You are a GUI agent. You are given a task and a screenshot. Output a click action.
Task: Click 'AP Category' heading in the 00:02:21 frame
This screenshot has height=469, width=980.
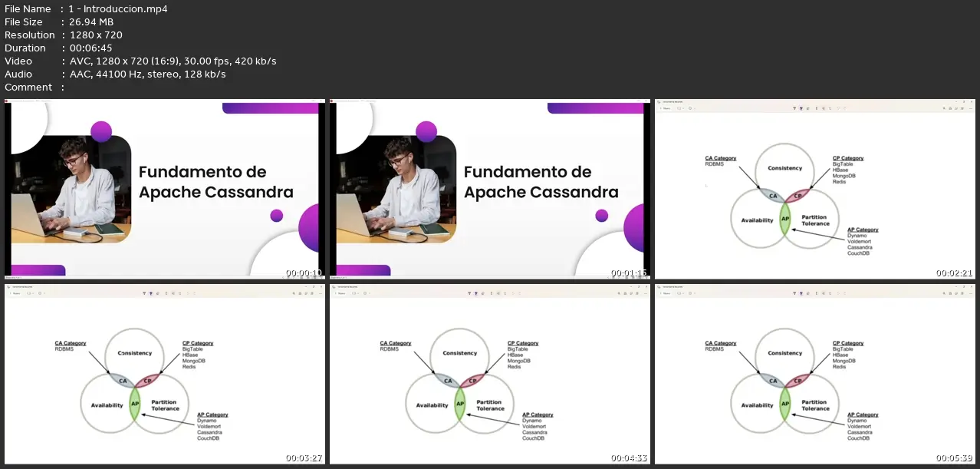coord(863,230)
